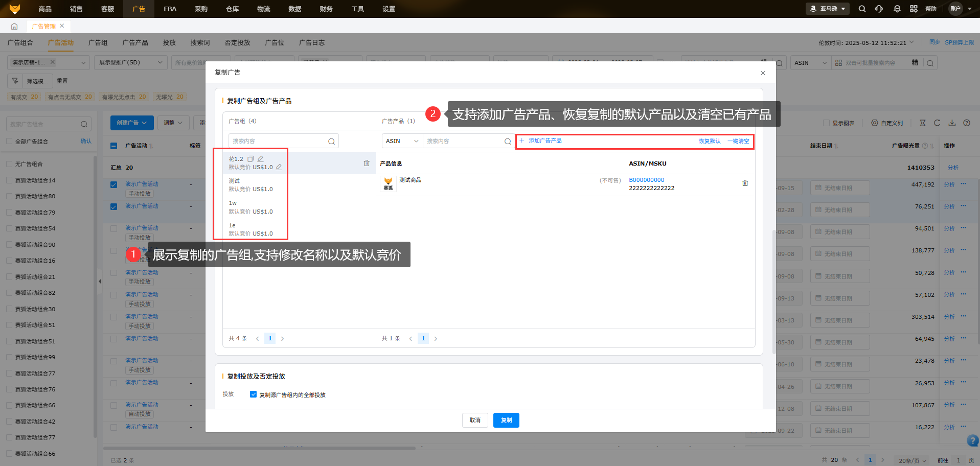The height and width of the screenshot is (466, 980).
Task: Remove the 演示店铺-1 store tag
Action: (52, 62)
